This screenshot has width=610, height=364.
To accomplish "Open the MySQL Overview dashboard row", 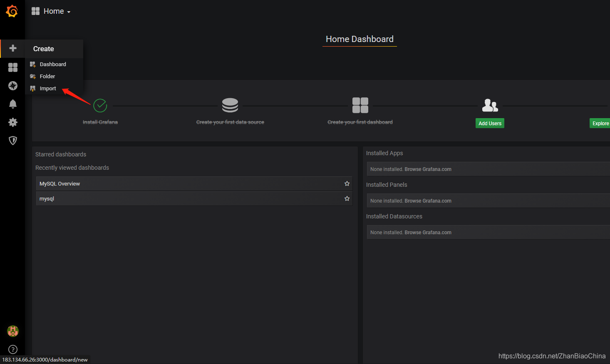I will [194, 183].
